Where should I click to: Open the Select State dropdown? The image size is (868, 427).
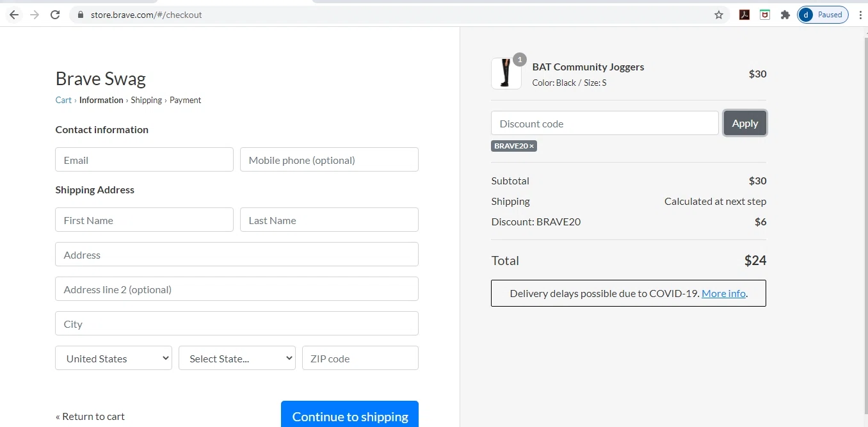tap(237, 358)
